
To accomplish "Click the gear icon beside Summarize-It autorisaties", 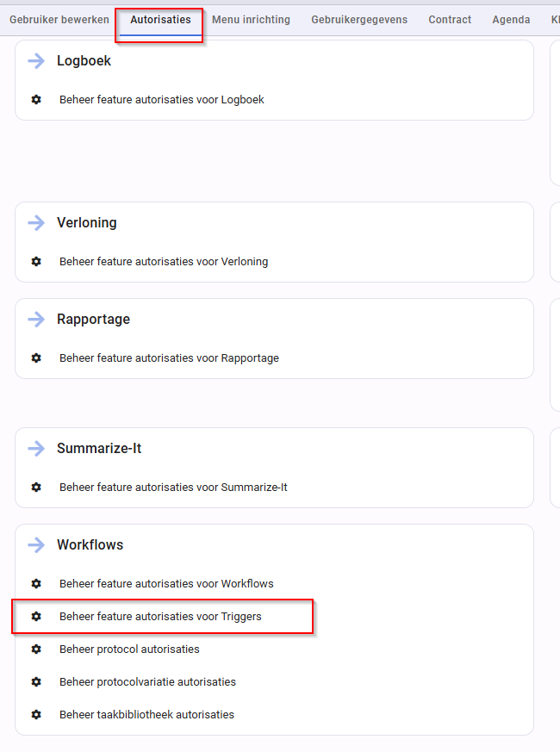I will [36, 487].
